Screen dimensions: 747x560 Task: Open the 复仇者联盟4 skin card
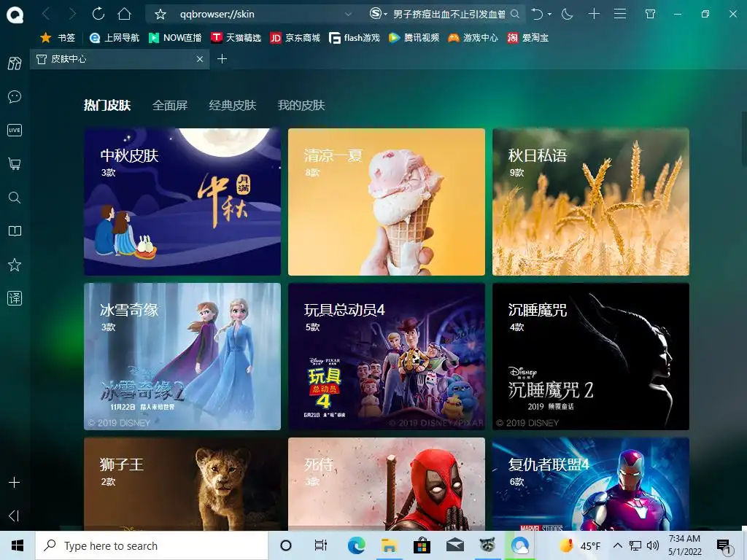coord(591,484)
